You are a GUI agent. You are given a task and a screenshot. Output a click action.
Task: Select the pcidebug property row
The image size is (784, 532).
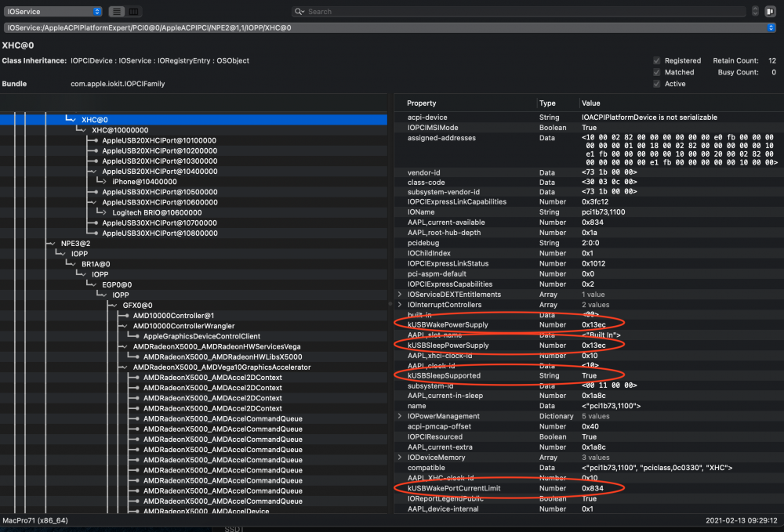[x=589, y=243]
